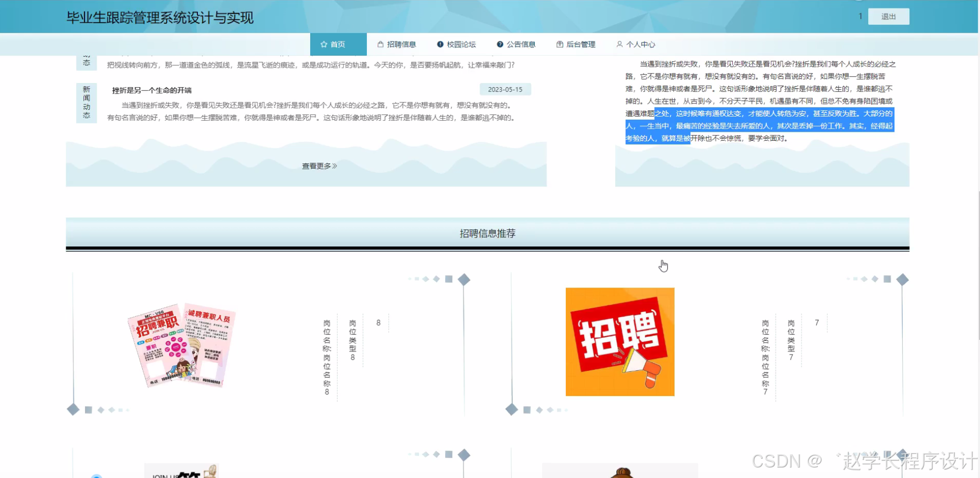Click the exclamation icon next to 校园论坛
The width and height of the screenshot is (980, 478).
coord(440,44)
